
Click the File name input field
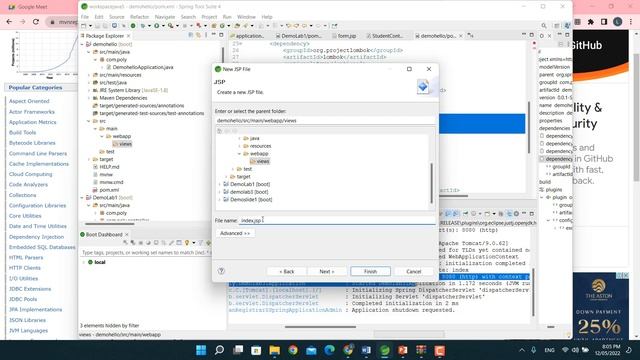click(x=337, y=220)
